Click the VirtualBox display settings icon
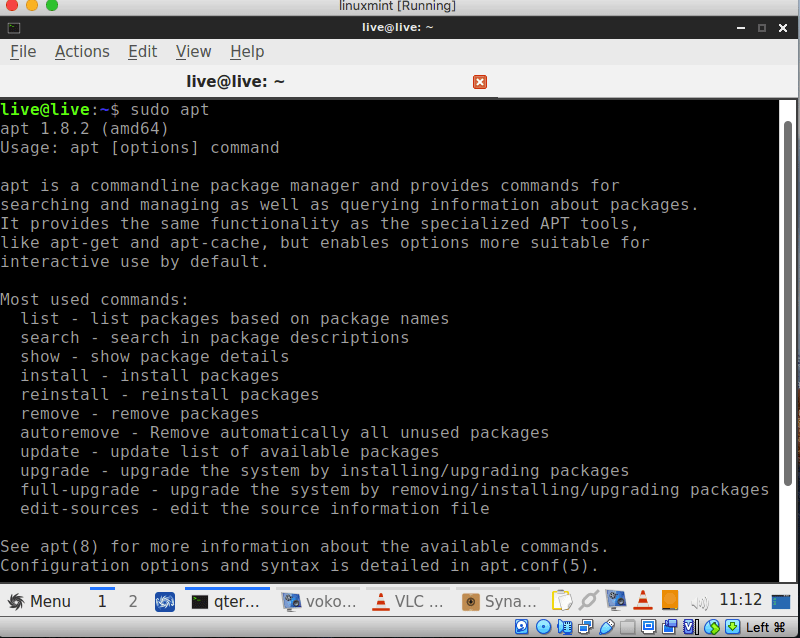The width and height of the screenshot is (800, 638). 648,626
